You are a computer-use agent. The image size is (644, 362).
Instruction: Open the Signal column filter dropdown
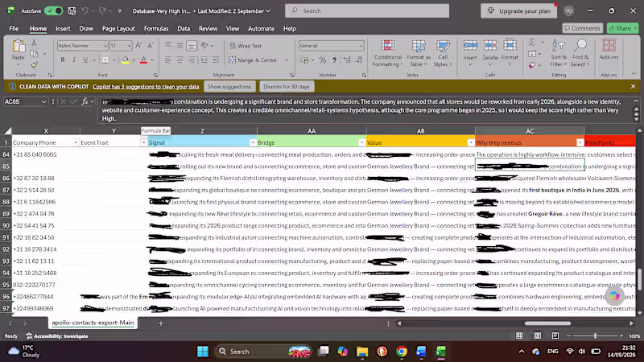(x=252, y=142)
